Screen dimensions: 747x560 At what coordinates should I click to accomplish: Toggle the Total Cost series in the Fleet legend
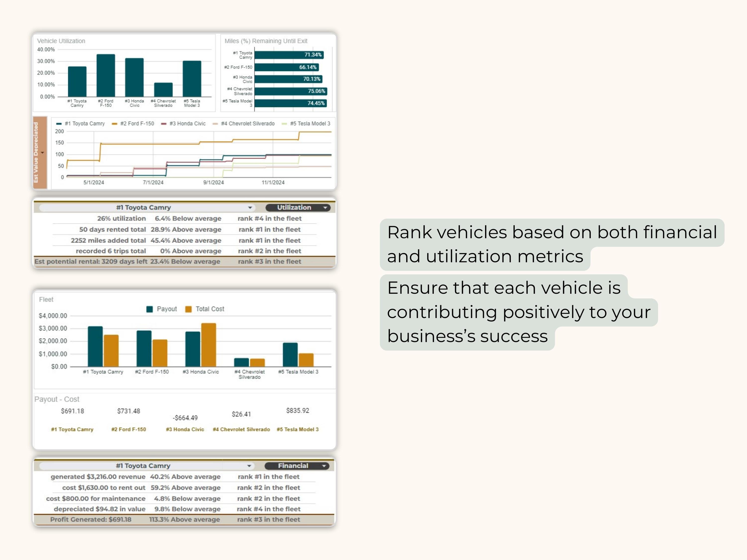(x=208, y=309)
